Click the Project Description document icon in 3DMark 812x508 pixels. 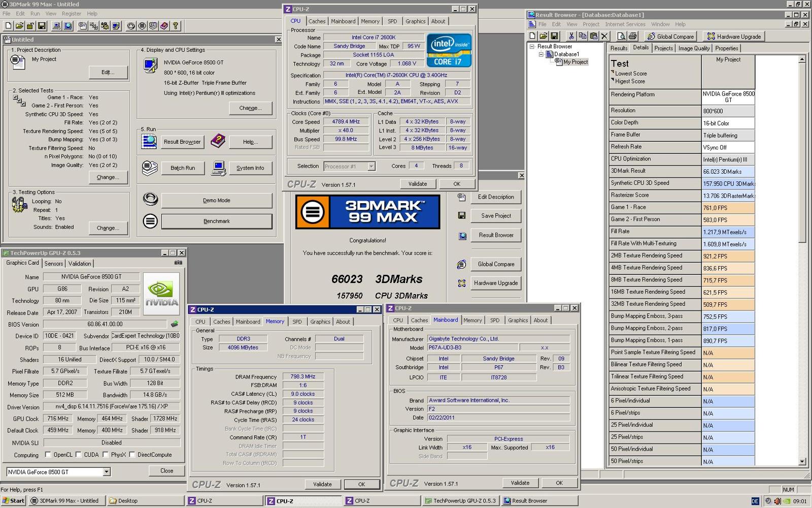(x=17, y=62)
